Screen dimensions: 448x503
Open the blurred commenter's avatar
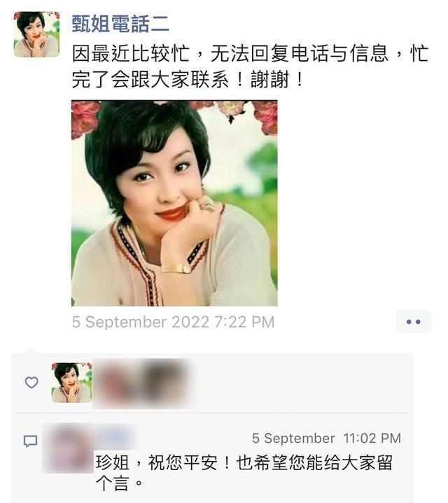point(68,448)
